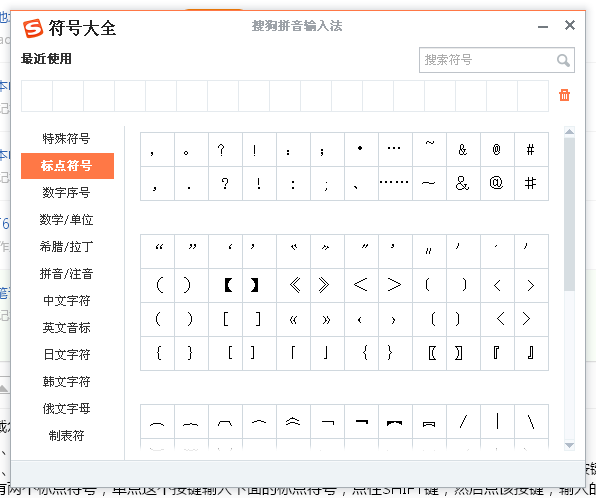Viewport: 596px width, 498px height.
Task: Select the 希腊/拉丁 category
Action: pos(67,247)
